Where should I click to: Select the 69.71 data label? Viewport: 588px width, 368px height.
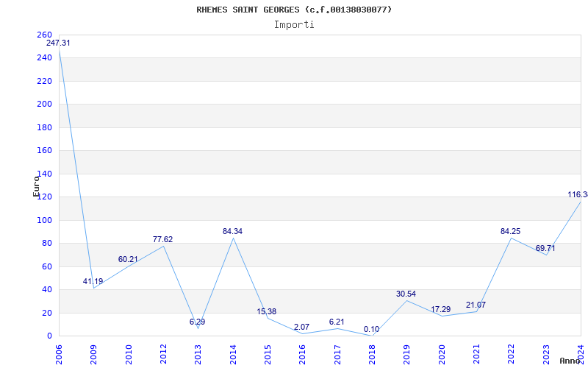[x=545, y=249]
